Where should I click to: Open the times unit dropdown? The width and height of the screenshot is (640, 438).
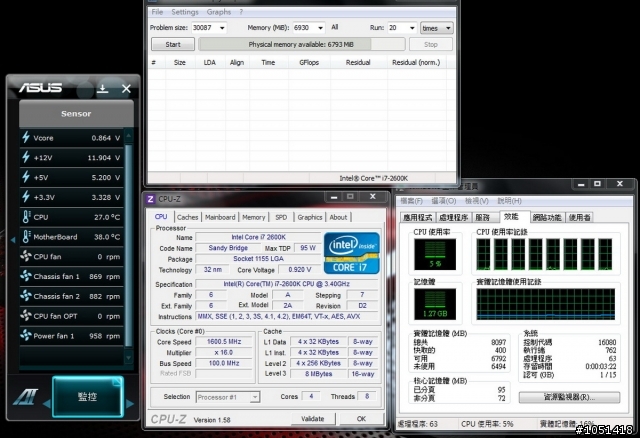pos(437,28)
